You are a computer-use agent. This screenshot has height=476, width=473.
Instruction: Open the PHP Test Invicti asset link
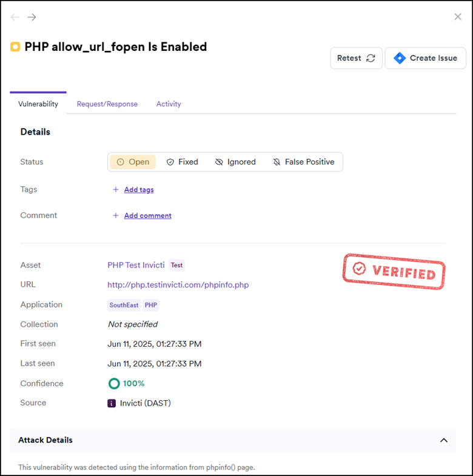136,265
